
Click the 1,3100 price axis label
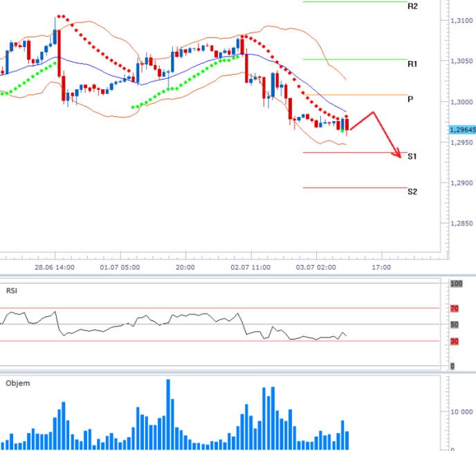point(461,21)
